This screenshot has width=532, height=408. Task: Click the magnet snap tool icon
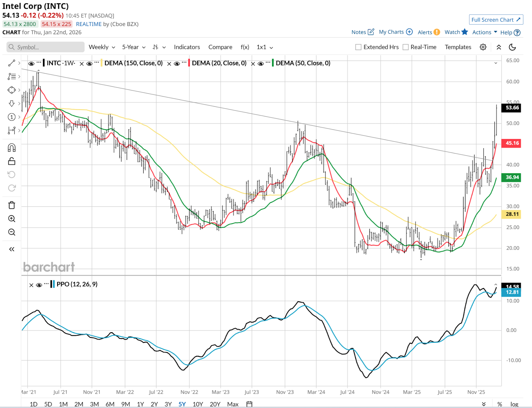12,148
